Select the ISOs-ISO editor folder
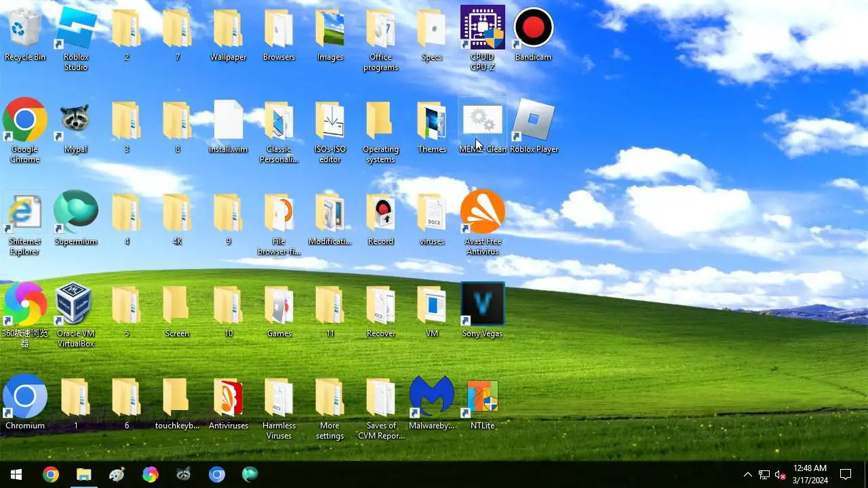The height and width of the screenshot is (488, 868). [330, 131]
